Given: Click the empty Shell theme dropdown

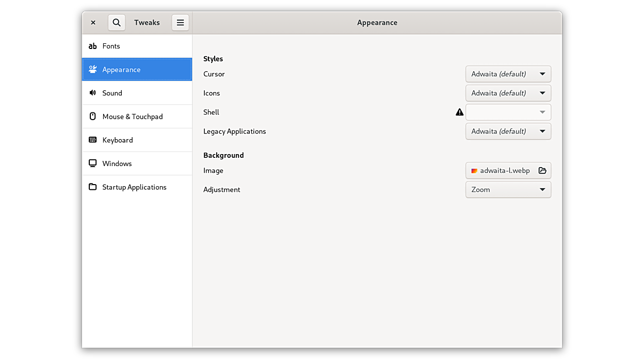Looking at the screenshot, I should tap(508, 112).
